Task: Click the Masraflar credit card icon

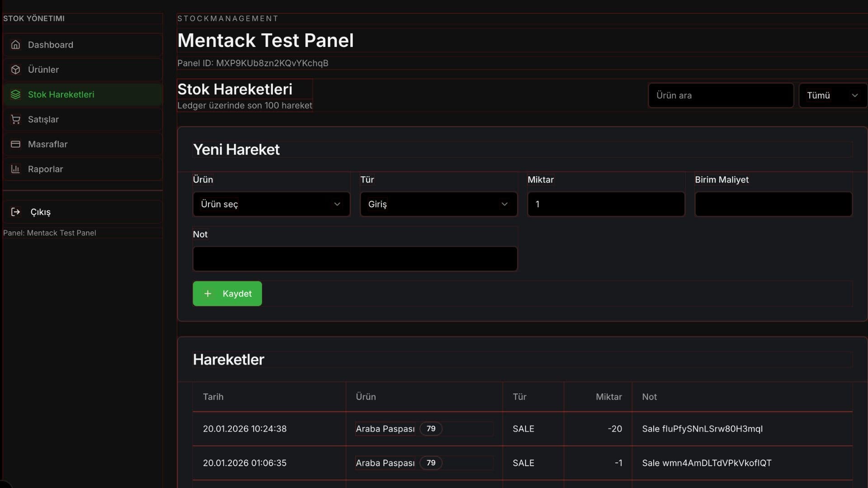Action: coord(15,144)
